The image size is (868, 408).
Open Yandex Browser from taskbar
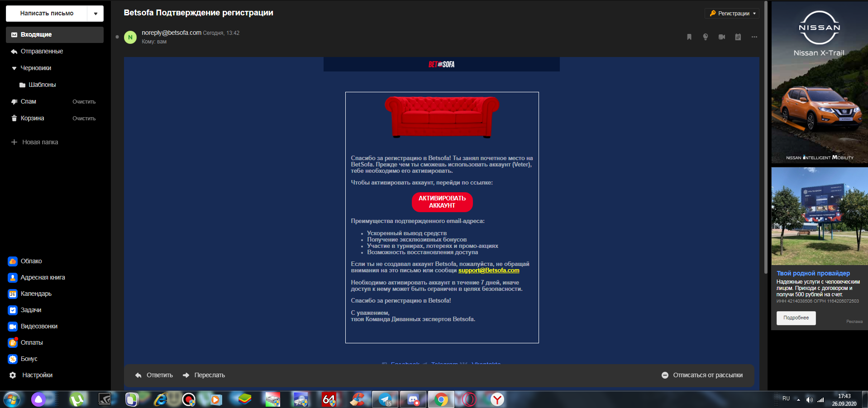point(497,399)
